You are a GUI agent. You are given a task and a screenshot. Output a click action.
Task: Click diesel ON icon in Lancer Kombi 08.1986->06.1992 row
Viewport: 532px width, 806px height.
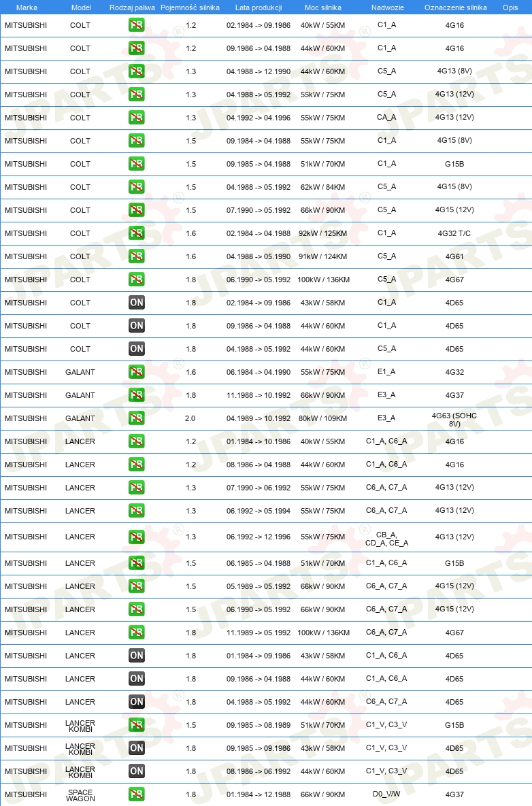pyautogui.click(x=136, y=771)
